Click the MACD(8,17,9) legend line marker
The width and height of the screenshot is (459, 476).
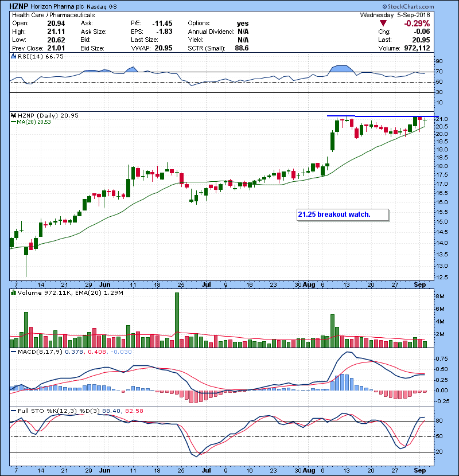click(x=13, y=352)
